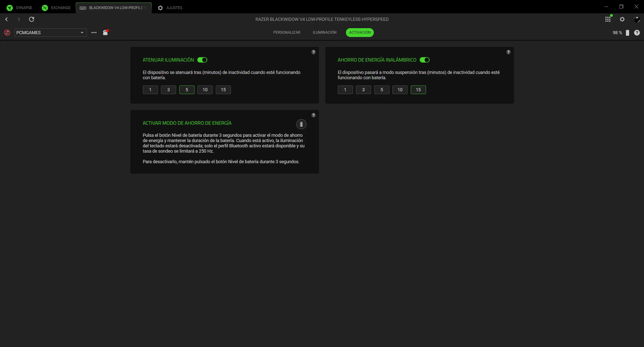644x347 pixels.
Task: Click the do-not-disturb icon beside the profile name
Action: [7, 32]
